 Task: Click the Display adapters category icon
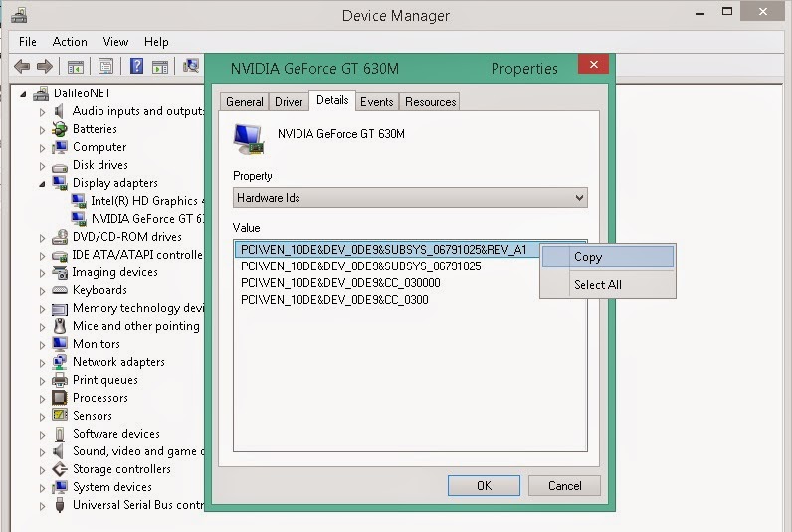coord(59,183)
